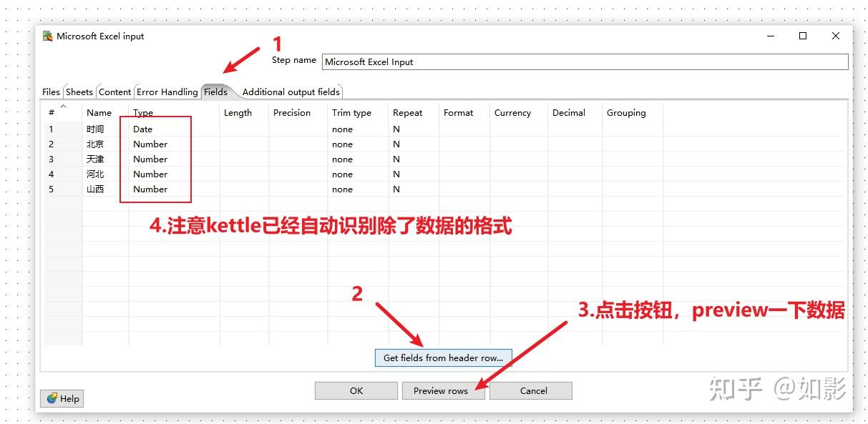Click trim type none in 北京 row

point(342,144)
